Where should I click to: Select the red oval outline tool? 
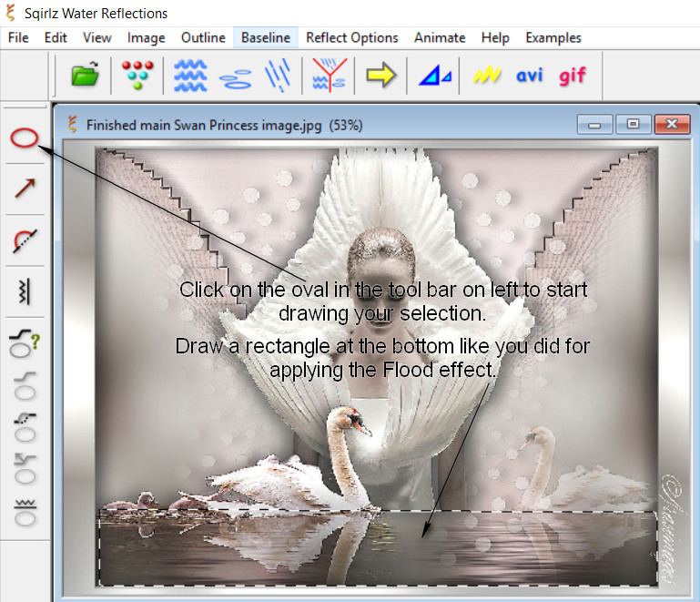25,138
